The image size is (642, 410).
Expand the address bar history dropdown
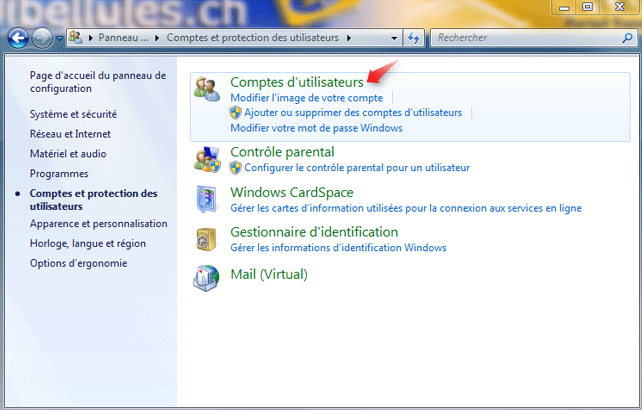pos(395,38)
